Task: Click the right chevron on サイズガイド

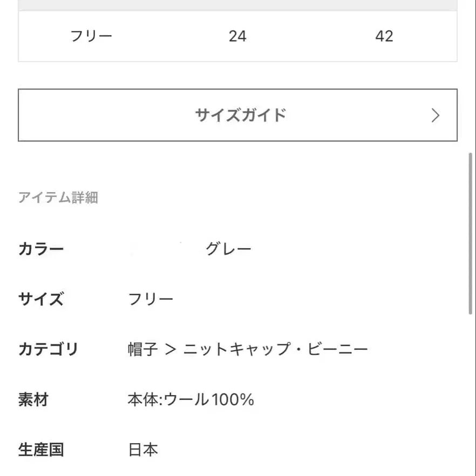Action: click(436, 115)
